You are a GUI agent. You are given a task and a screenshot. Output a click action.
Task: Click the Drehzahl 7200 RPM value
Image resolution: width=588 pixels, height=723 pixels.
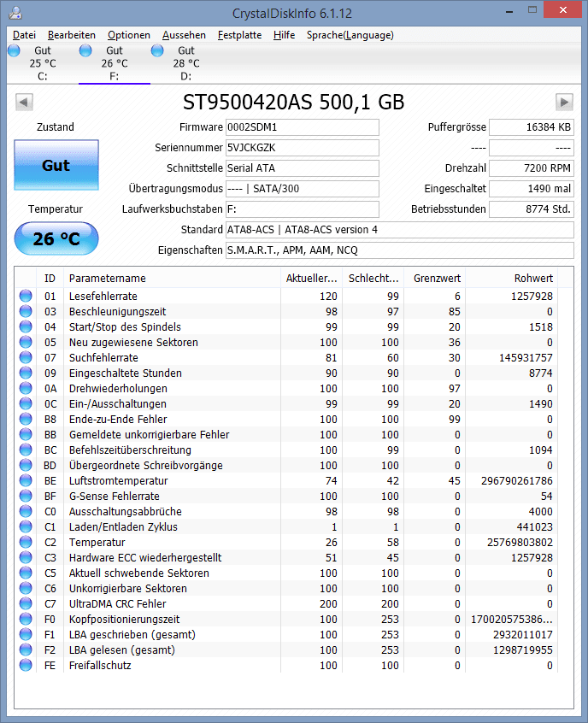(532, 168)
